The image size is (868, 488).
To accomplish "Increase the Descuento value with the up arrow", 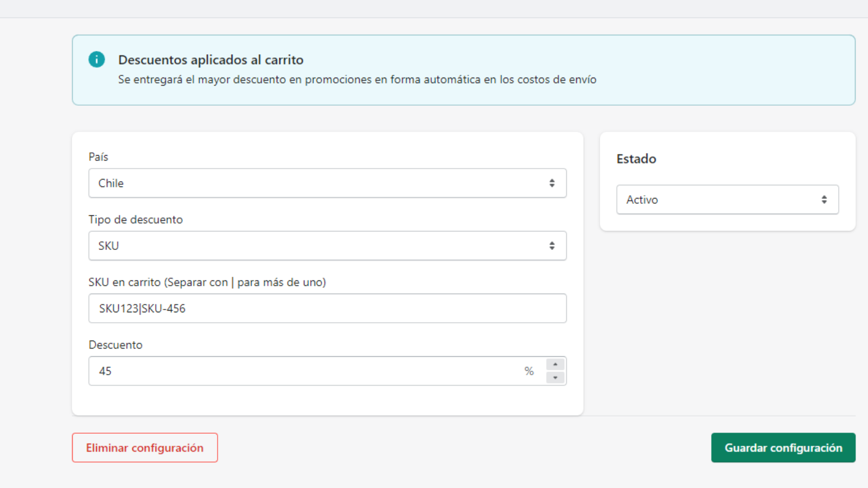I will 555,364.
